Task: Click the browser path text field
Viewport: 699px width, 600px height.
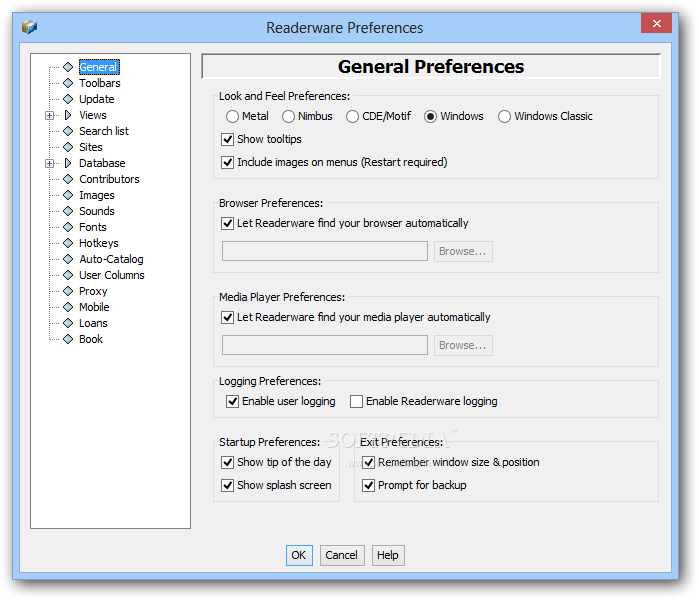Action: 325,251
